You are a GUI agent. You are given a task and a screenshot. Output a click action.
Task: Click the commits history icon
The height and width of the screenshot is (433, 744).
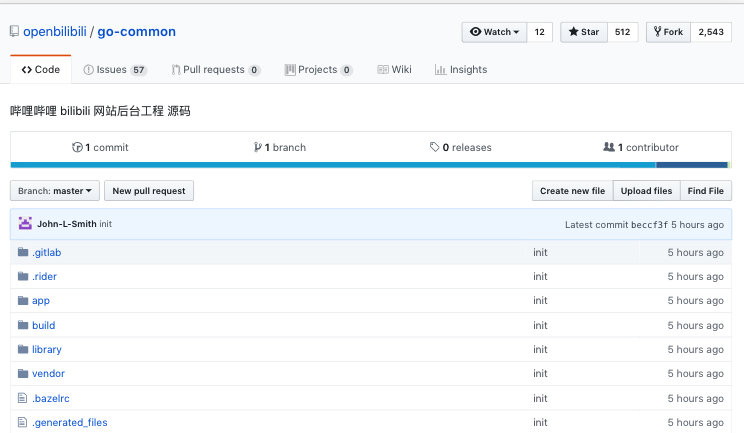77,147
